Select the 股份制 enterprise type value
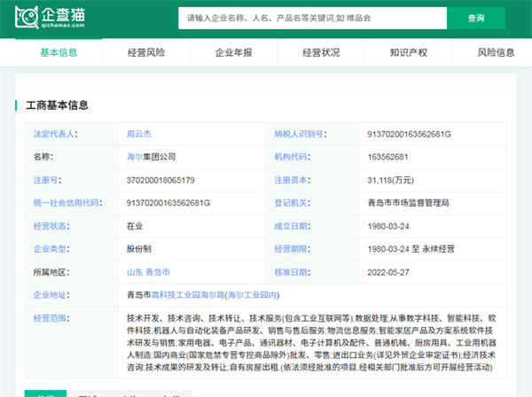Image resolution: width=532 pixels, height=397 pixels. 139,249
